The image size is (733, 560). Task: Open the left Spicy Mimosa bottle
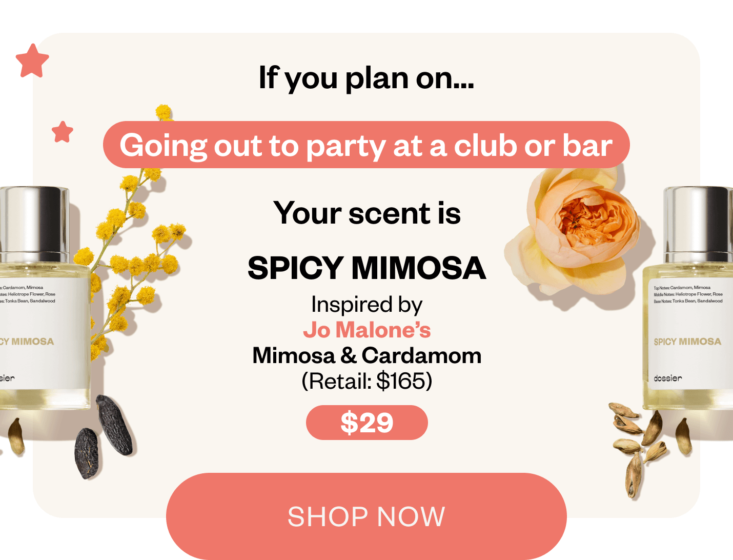(44, 298)
